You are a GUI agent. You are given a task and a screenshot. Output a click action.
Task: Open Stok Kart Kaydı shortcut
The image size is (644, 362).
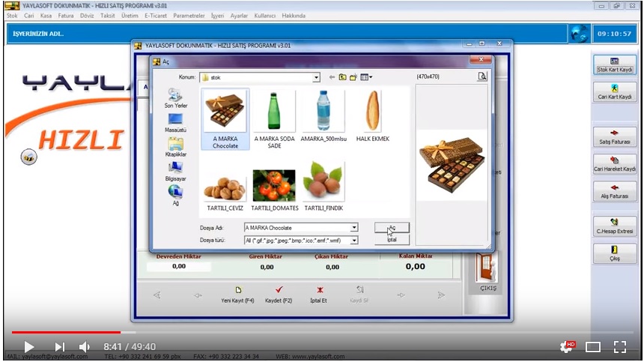(x=615, y=65)
